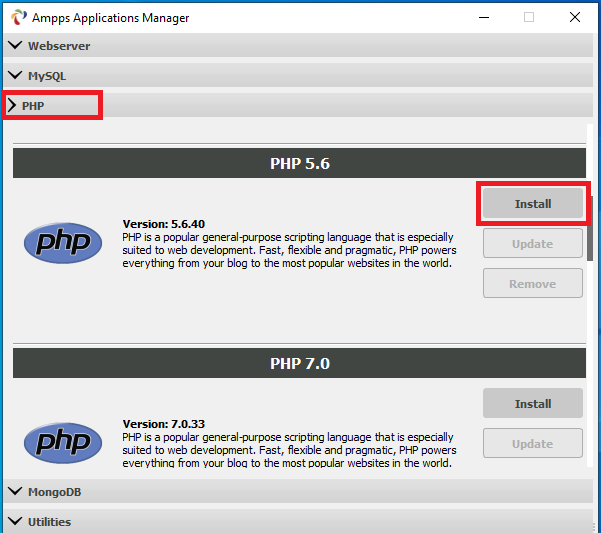
Task: Collapse the PHP section
Action: [x=298, y=105]
